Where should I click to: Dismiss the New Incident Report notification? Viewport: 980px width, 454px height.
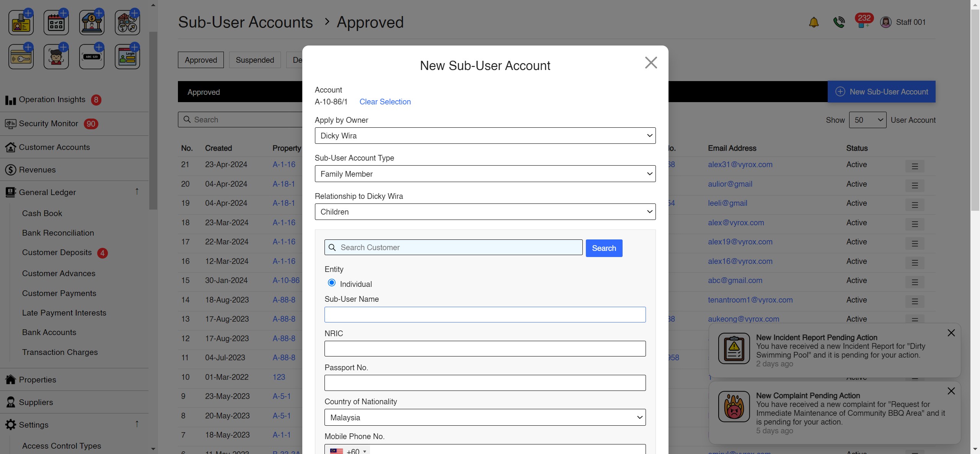(951, 333)
